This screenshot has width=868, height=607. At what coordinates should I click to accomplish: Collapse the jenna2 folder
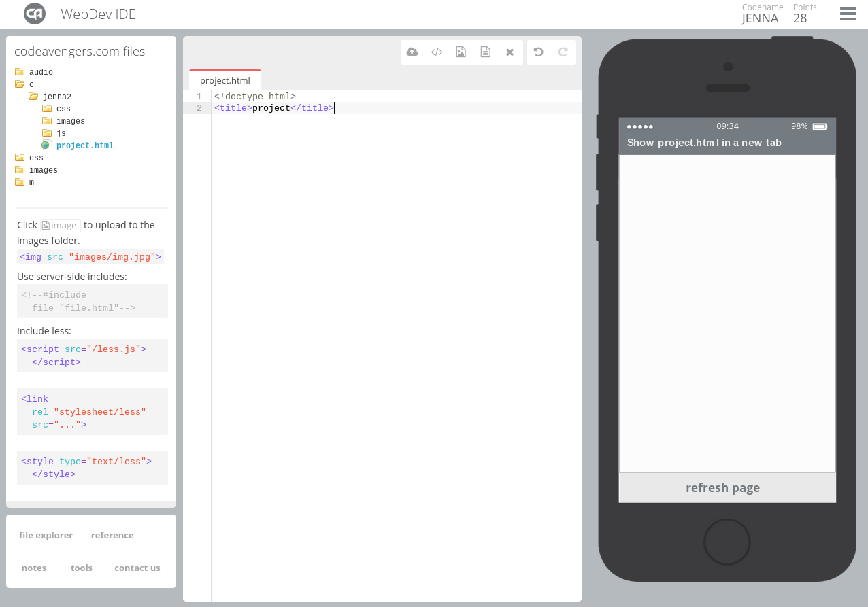click(x=56, y=97)
